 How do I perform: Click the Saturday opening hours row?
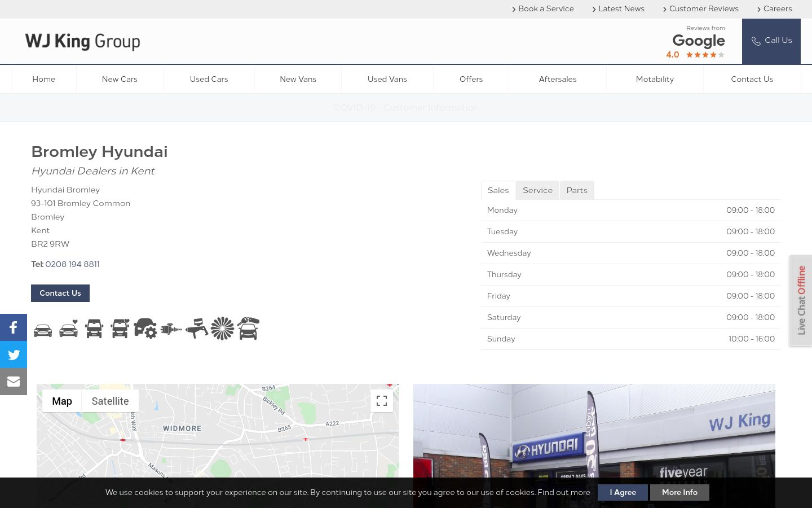pos(631,317)
